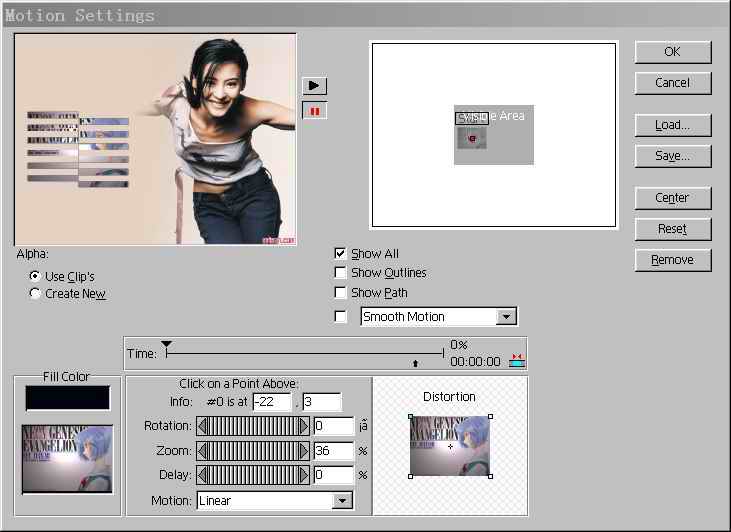Viewport: 731px width, 532px height.
Task: Click the Fill Color clip thumbnail
Action: (67, 458)
